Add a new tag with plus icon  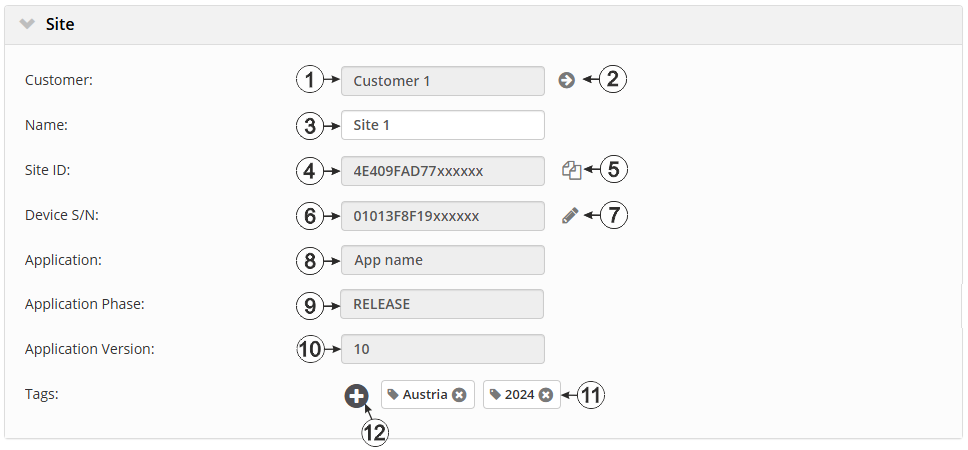[357, 396]
